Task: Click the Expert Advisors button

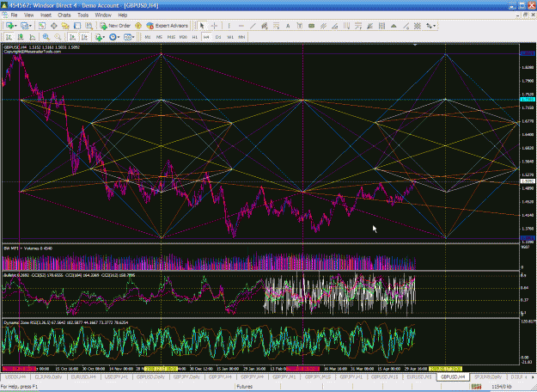Action: tap(168, 26)
